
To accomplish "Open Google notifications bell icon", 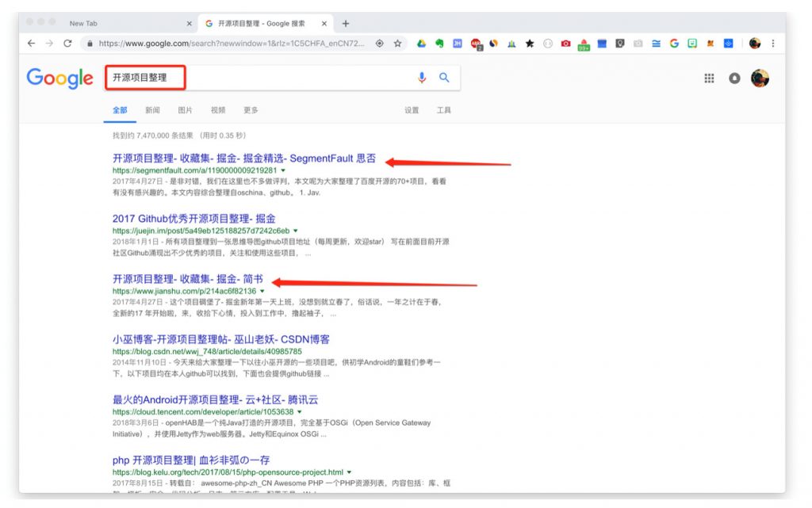I will point(734,78).
